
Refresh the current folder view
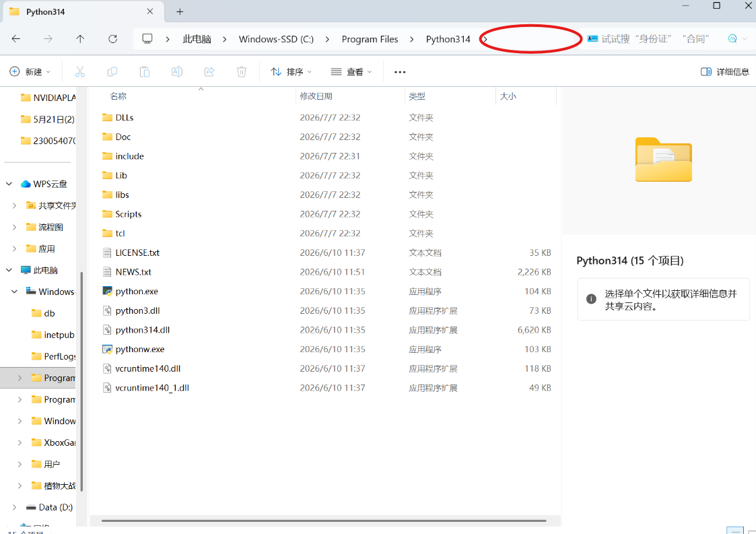pyautogui.click(x=113, y=39)
